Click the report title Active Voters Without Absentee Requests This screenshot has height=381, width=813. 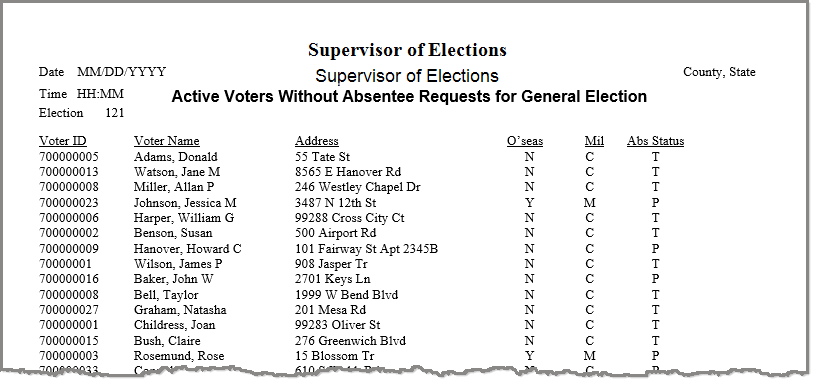pyautogui.click(x=409, y=97)
